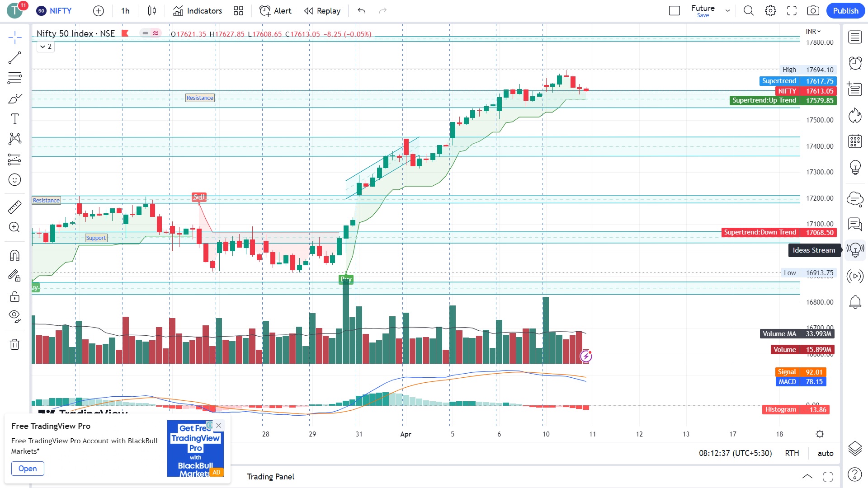Screen dimensions: 868x488
Task: Select the text annotation tool
Action: pyautogui.click(x=15, y=119)
